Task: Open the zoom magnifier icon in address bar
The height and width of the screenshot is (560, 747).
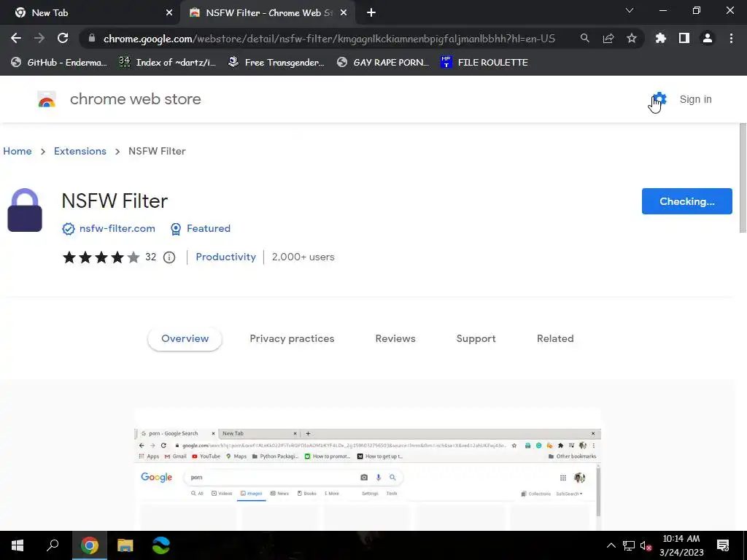Action: pos(584,38)
